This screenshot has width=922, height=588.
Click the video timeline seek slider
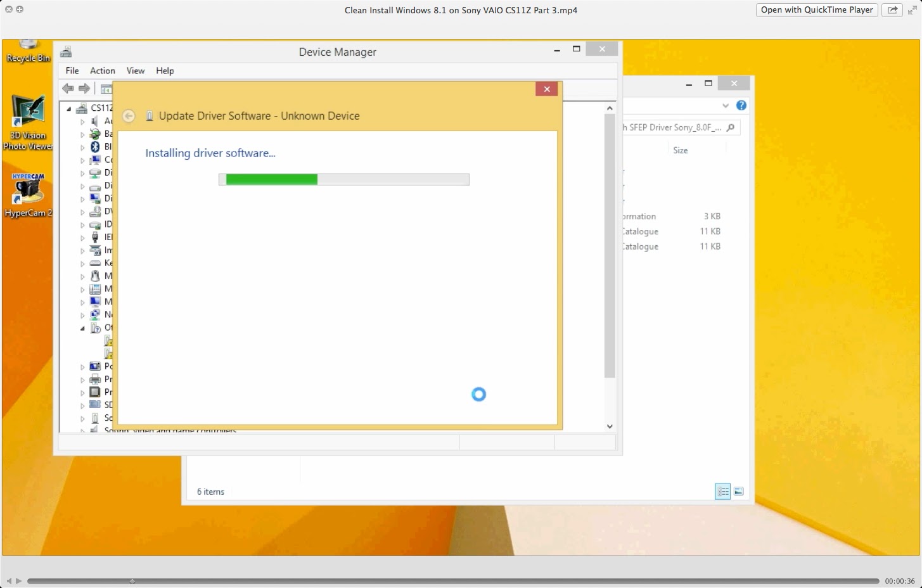pyautogui.click(x=133, y=580)
